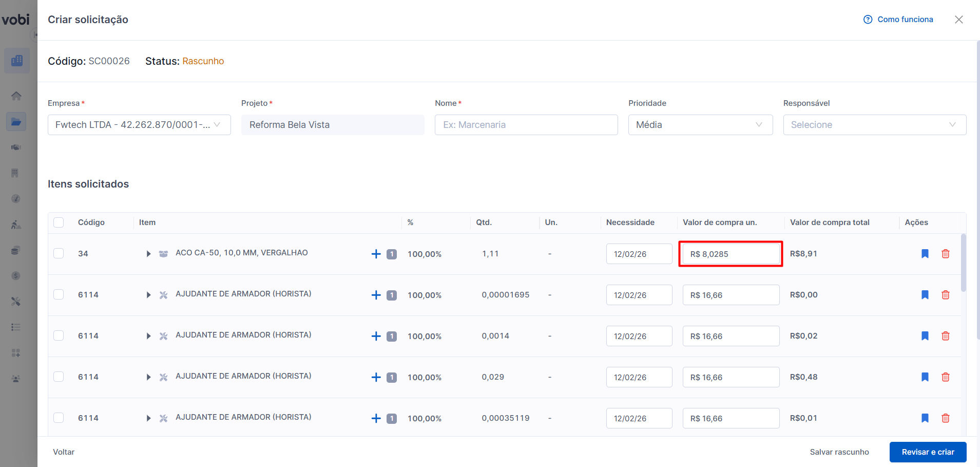Open the Prioridade dropdown showing Média
Screen dimensions: 980x467
click(700, 125)
